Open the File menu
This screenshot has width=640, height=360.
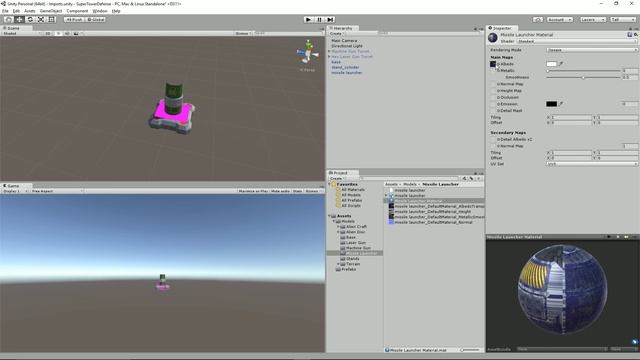pyautogui.click(x=5, y=11)
